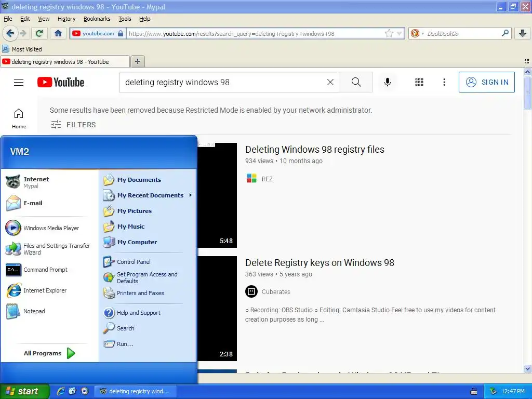Click in the browser URL address field
This screenshot has width=532, height=399.
tap(256, 33)
